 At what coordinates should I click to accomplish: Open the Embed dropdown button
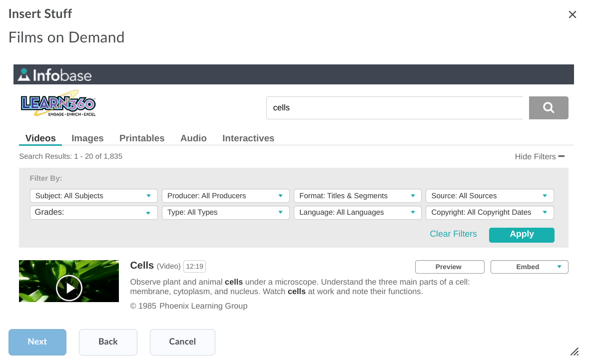pos(529,267)
